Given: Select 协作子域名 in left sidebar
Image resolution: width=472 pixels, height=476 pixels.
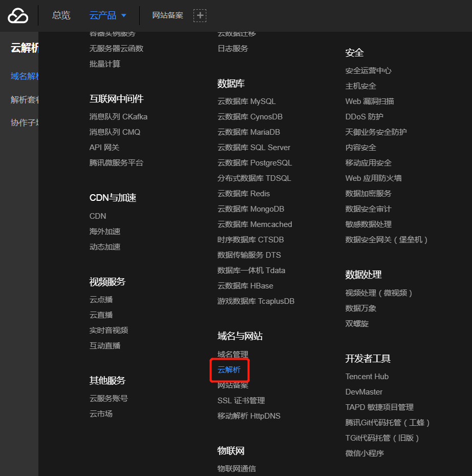Looking at the screenshot, I should pyautogui.click(x=25, y=122).
